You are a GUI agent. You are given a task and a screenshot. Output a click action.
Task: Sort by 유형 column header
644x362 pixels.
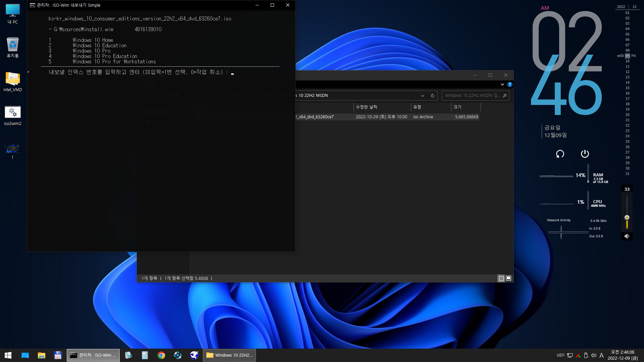[431, 107]
